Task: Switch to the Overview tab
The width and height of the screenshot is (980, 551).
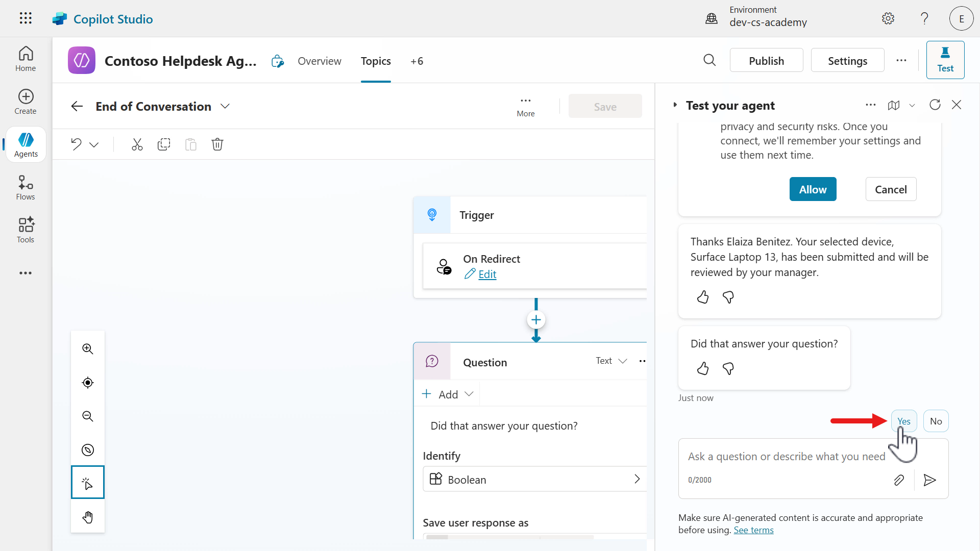Action: [x=320, y=61]
